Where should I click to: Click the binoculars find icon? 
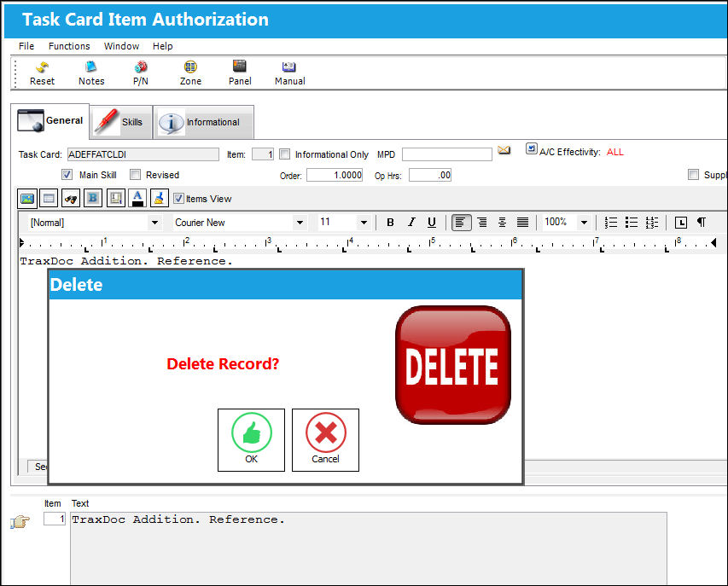tap(71, 199)
